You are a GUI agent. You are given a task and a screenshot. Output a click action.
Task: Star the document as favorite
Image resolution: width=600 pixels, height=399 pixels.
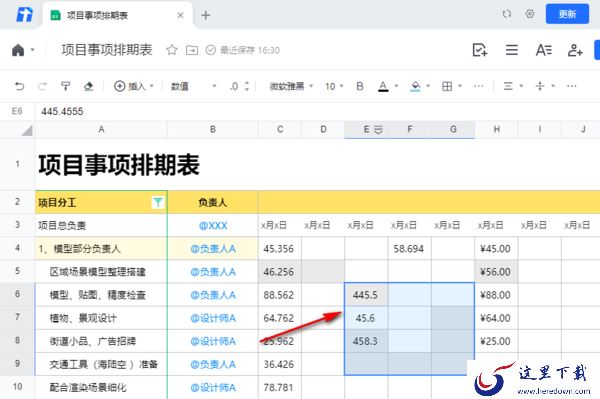tap(172, 50)
